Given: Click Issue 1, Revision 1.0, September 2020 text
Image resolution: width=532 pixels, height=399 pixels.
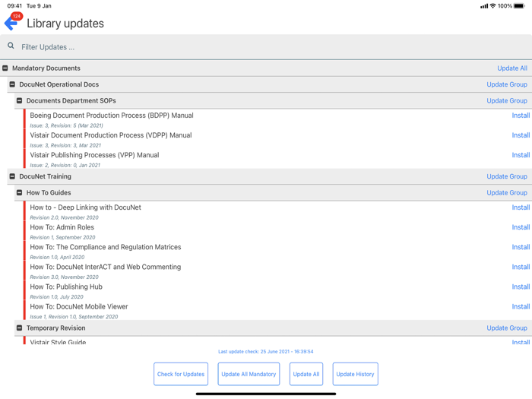Looking at the screenshot, I should 74,317.
